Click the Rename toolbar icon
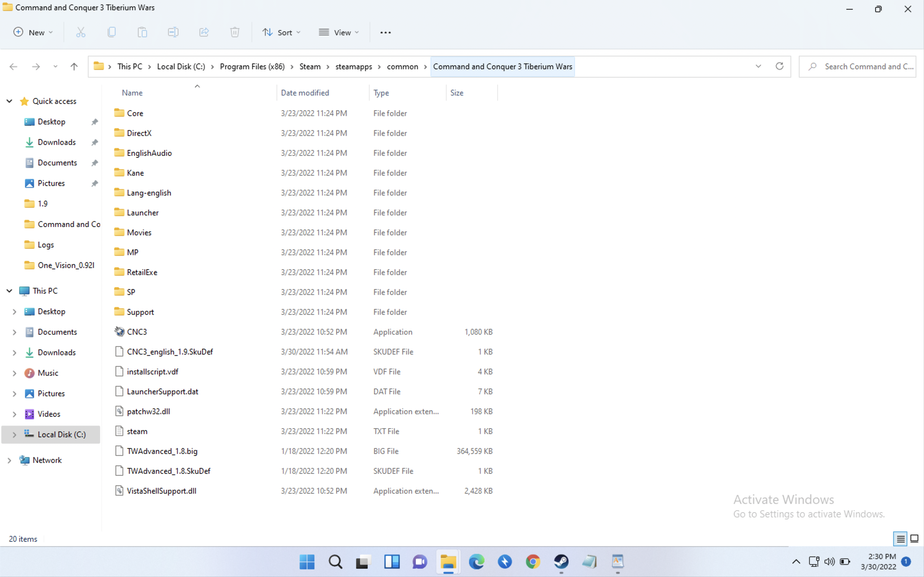This screenshot has width=924, height=577. (173, 32)
